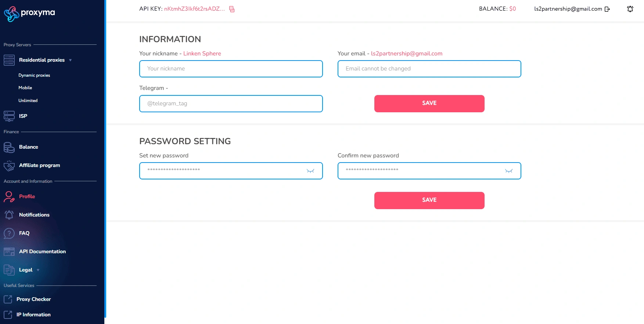
Task: Open the notifications bell in the top bar
Action: click(x=630, y=9)
